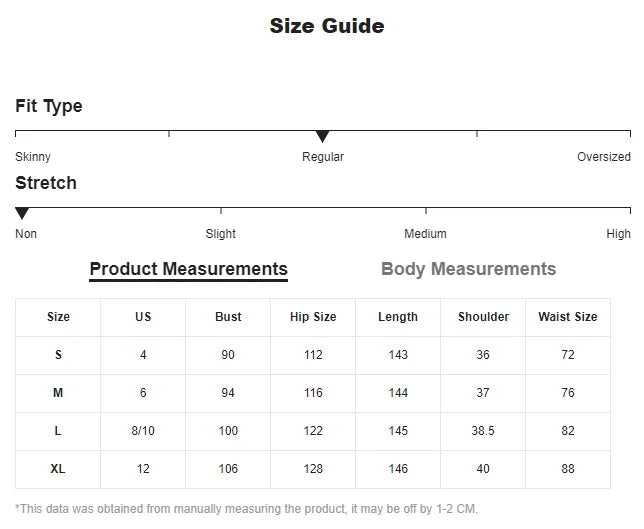Open the Body Measurements tab
The height and width of the screenshot is (529, 644).
468,269
